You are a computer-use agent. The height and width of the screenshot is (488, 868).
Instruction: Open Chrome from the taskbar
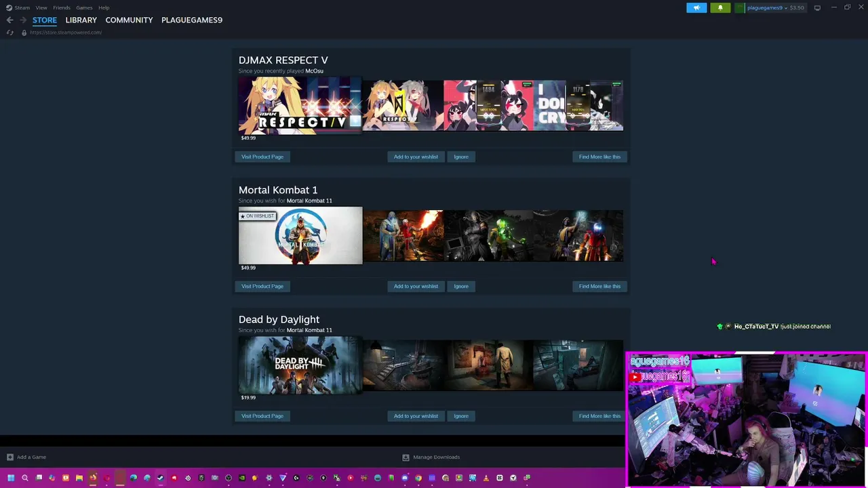[x=418, y=478]
